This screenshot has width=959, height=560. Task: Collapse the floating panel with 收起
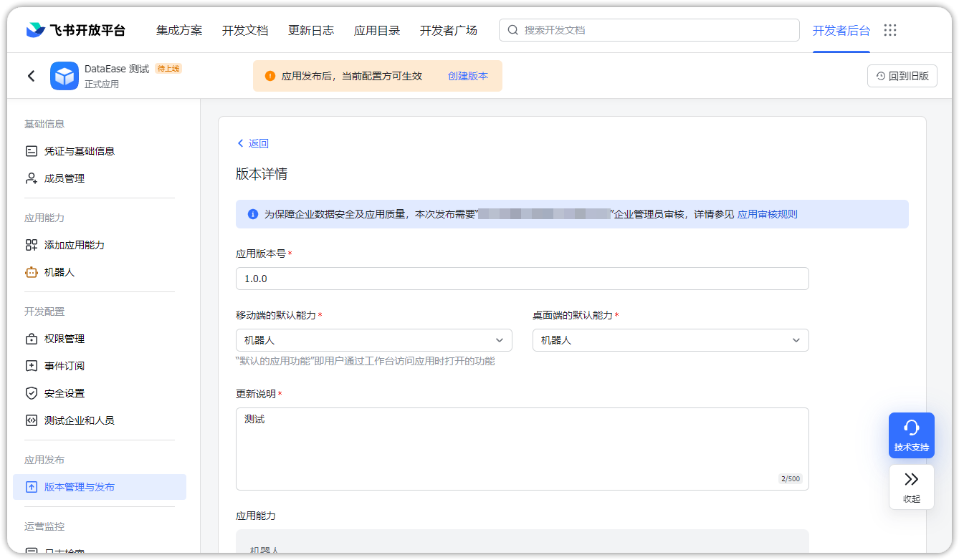tap(912, 487)
